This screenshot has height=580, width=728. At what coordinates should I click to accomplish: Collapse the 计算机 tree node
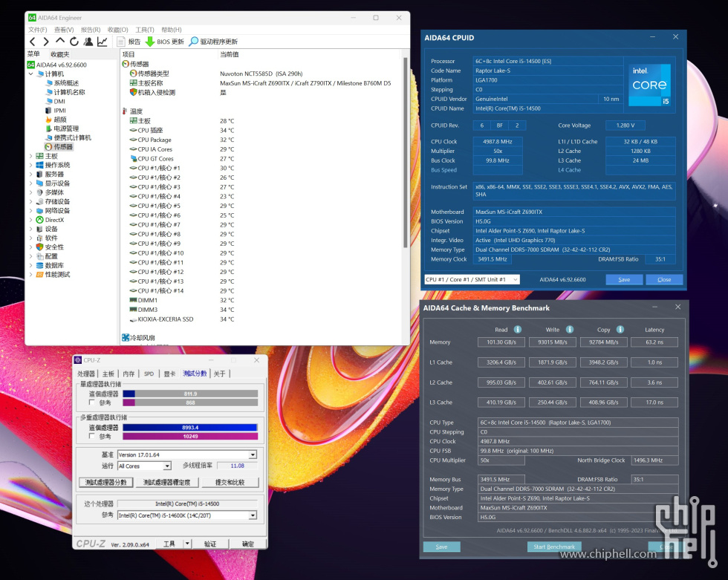[31, 74]
